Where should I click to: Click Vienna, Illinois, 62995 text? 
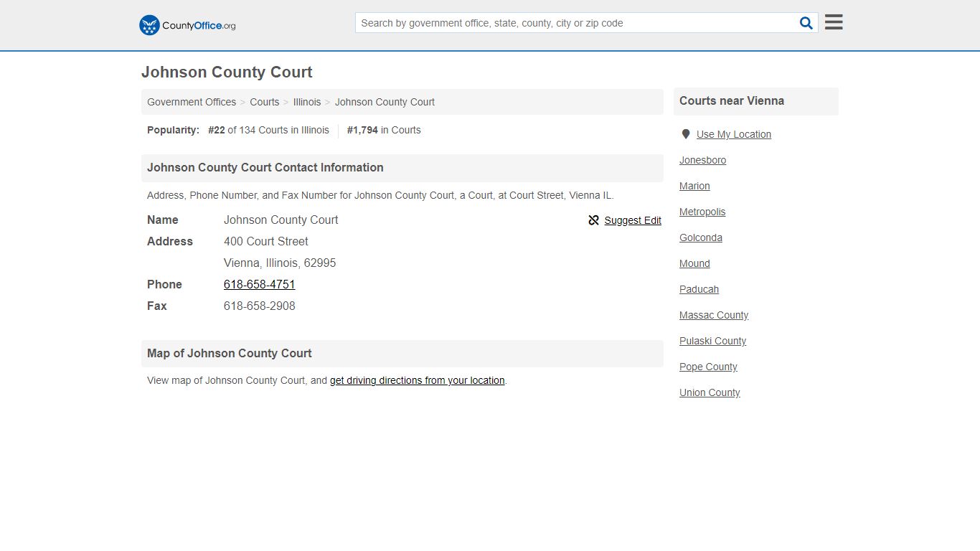pos(280,263)
